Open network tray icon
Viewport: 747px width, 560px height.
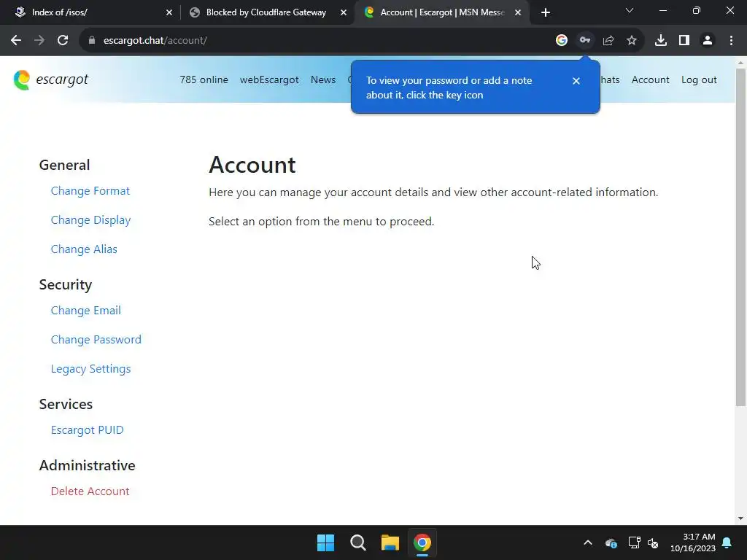click(634, 542)
